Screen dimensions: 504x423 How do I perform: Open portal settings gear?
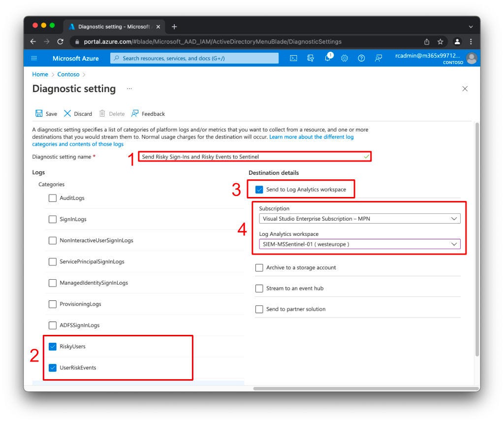pyautogui.click(x=344, y=58)
